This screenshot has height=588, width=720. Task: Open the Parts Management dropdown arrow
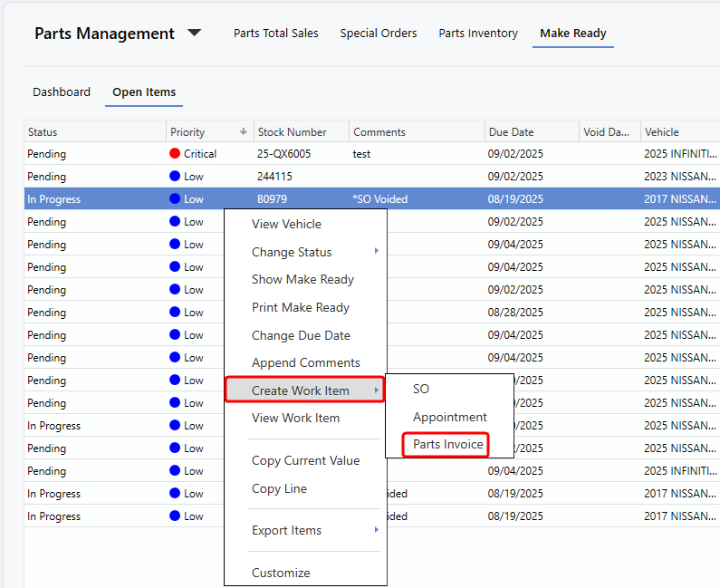click(x=195, y=34)
